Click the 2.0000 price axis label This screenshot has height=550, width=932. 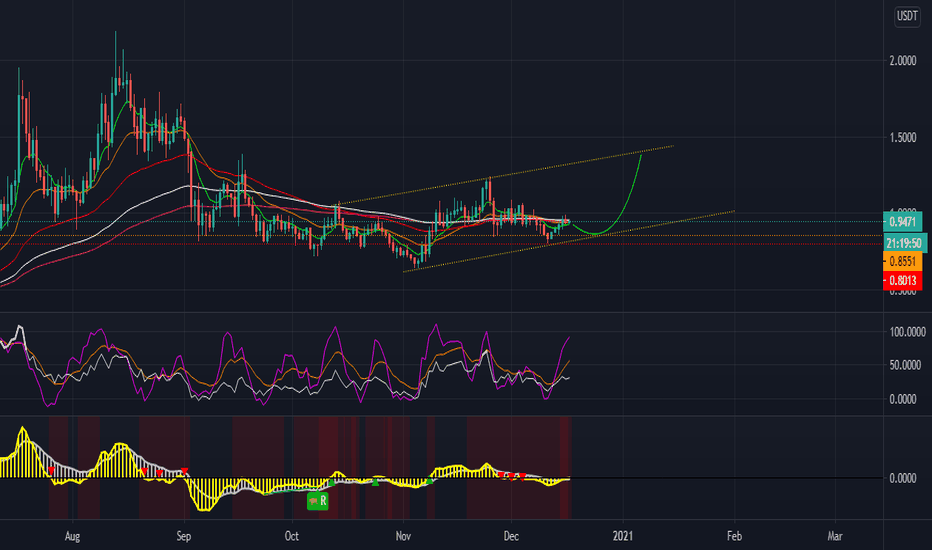tap(903, 61)
